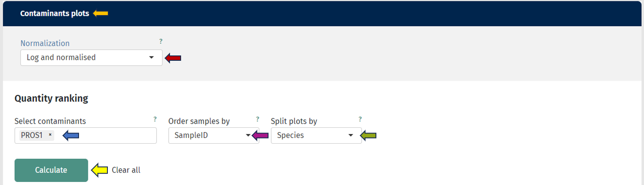Remove the PROS1 contaminant tag
Image resolution: width=644 pixels, height=185 pixels.
(50, 135)
